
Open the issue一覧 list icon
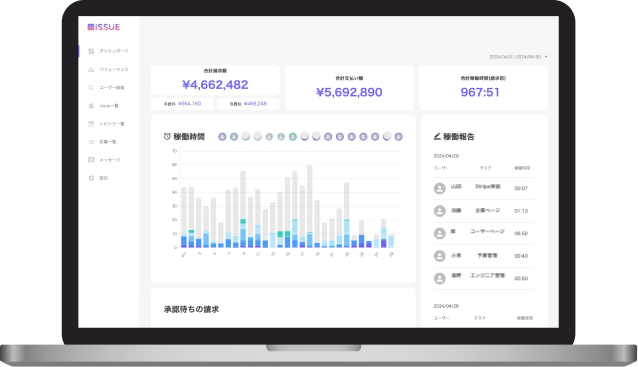coord(91,106)
